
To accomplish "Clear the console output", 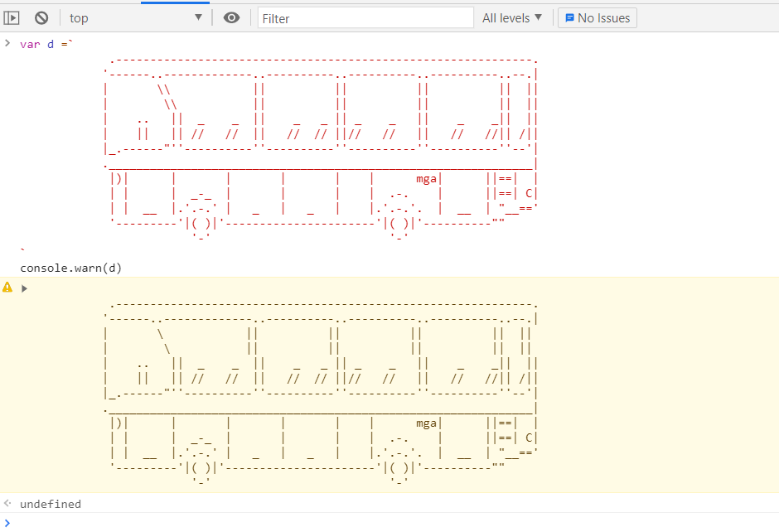I will point(41,18).
